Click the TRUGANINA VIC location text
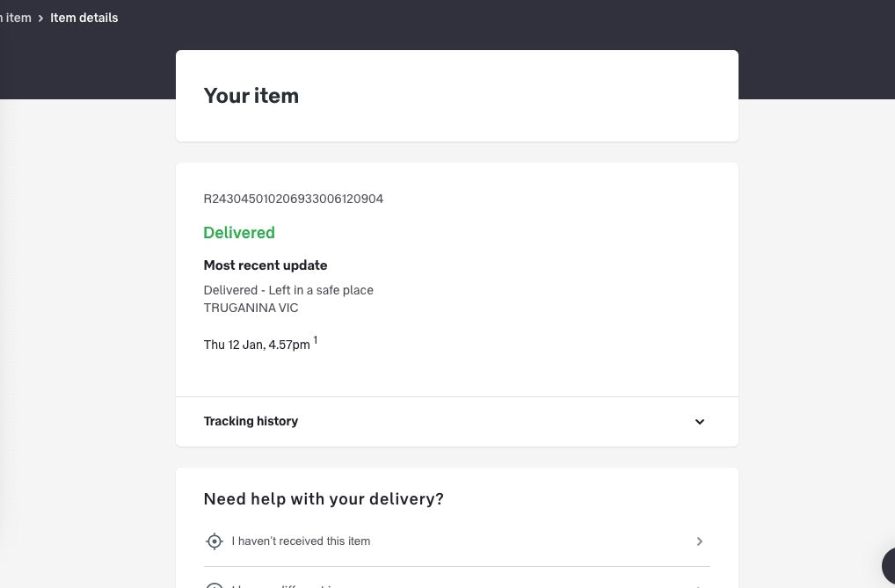 251,308
